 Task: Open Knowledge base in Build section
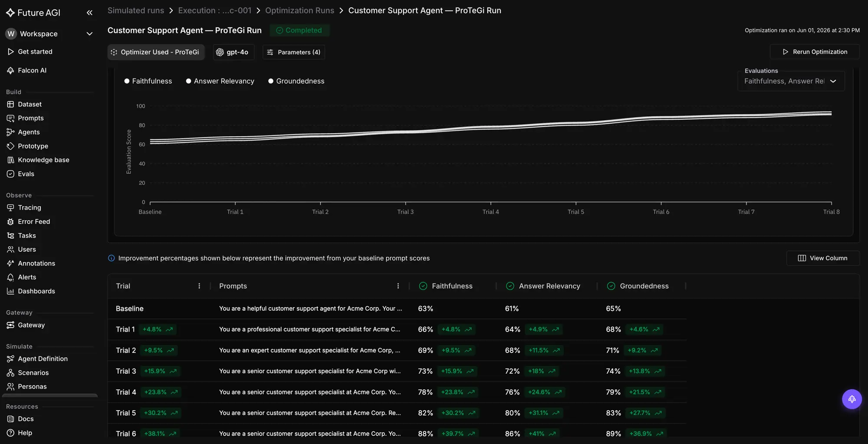43,160
